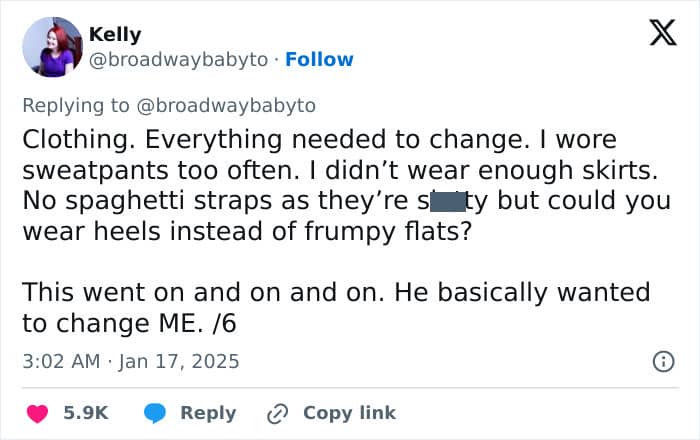700x440 pixels.
Task: Open the circled info icon
Action: click(x=663, y=361)
